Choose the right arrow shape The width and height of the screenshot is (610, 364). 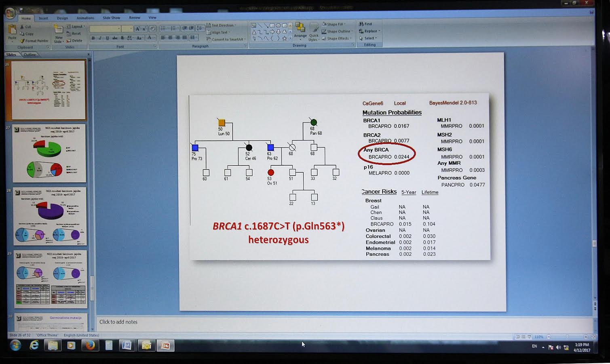(x=272, y=32)
